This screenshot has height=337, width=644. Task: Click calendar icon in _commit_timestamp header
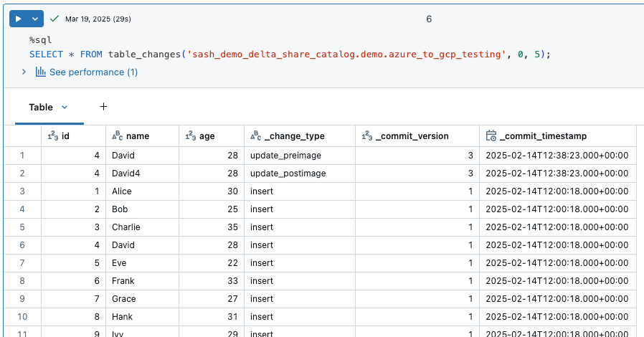click(491, 136)
